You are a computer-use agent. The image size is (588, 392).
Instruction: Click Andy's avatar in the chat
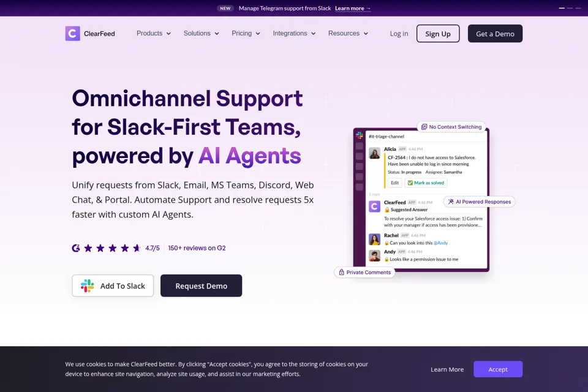click(374, 255)
